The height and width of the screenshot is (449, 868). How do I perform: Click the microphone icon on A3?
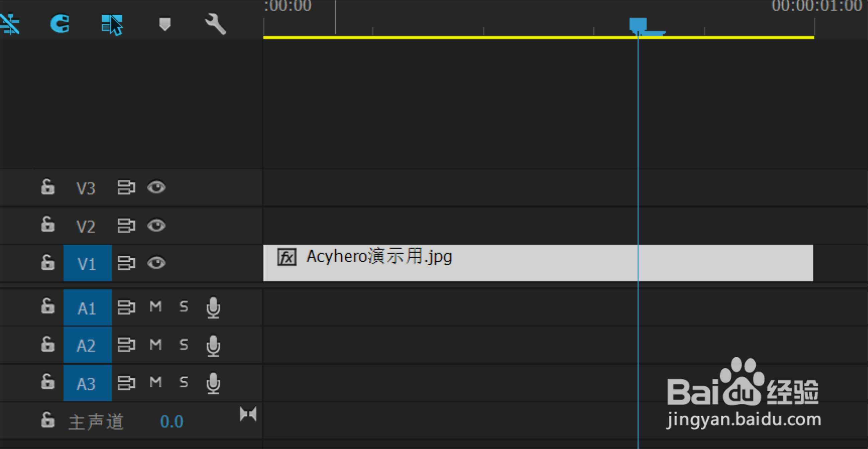[x=213, y=383]
